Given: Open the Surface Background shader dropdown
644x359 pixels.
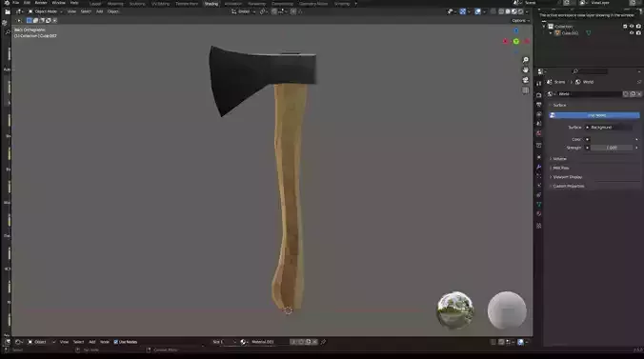Looking at the screenshot, I should [x=608, y=128].
